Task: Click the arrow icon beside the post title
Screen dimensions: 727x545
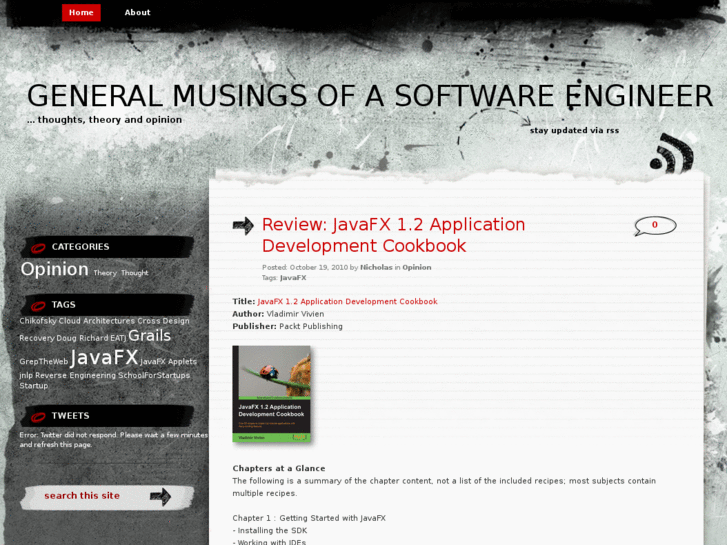Action: coord(243,226)
